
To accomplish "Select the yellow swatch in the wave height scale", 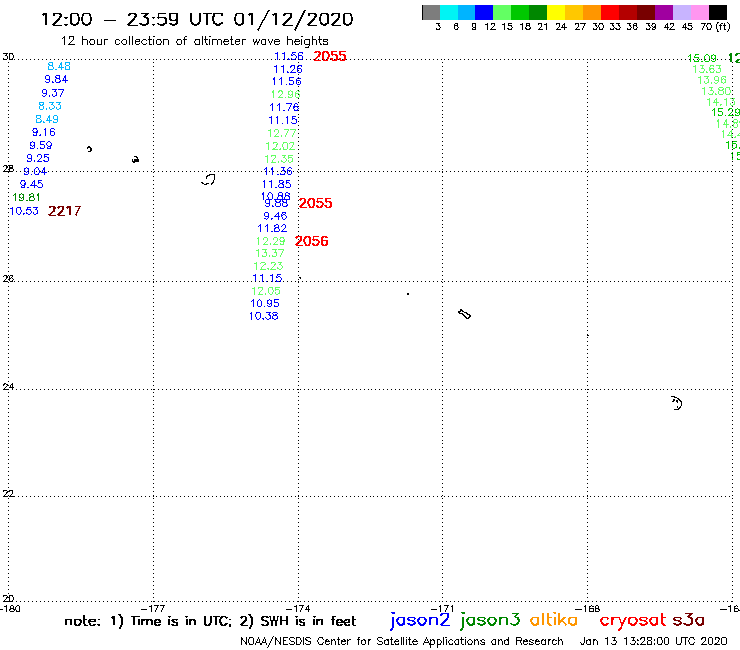I will pos(556,12).
